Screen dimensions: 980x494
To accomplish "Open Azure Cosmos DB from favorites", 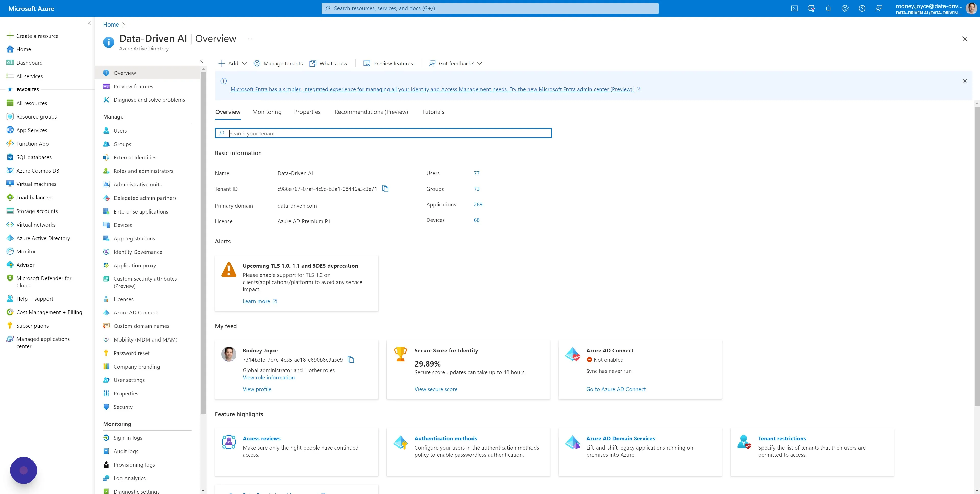I will (38, 171).
